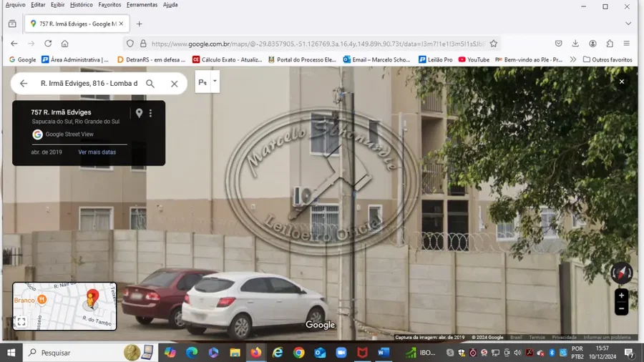
Task: Open Google Chrome from the taskbar
Action: coord(298,353)
